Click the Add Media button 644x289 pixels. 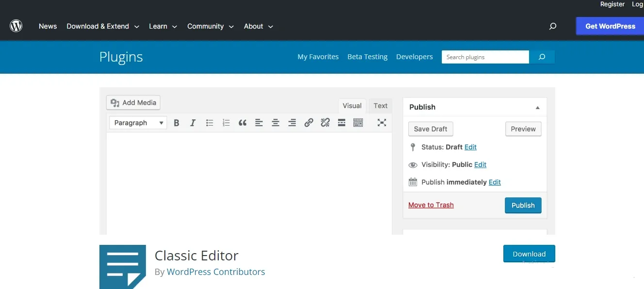(133, 102)
